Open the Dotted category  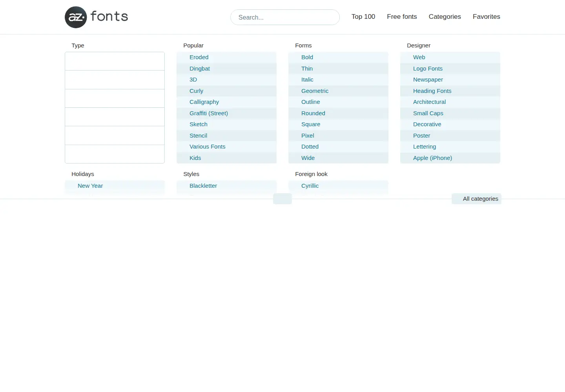pyautogui.click(x=338, y=147)
